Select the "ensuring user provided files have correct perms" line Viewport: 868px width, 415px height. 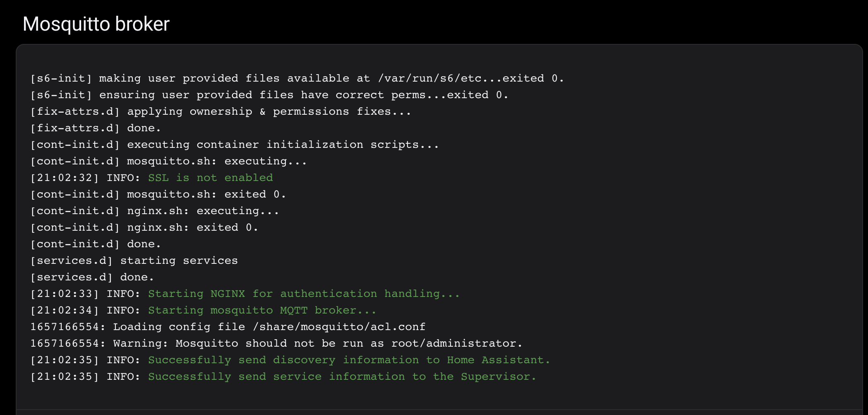click(269, 95)
